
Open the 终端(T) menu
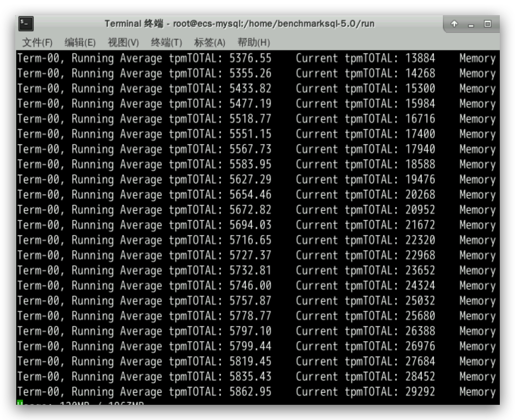click(x=166, y=42)
